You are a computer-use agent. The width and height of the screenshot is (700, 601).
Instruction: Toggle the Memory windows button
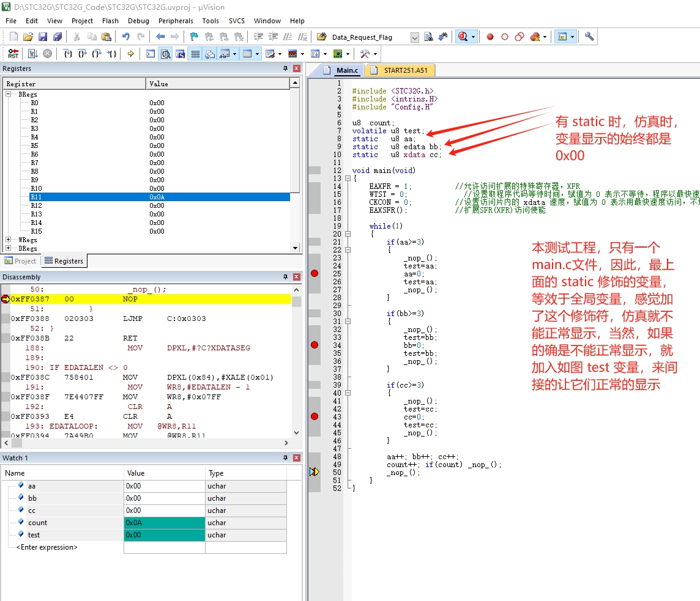247,54
